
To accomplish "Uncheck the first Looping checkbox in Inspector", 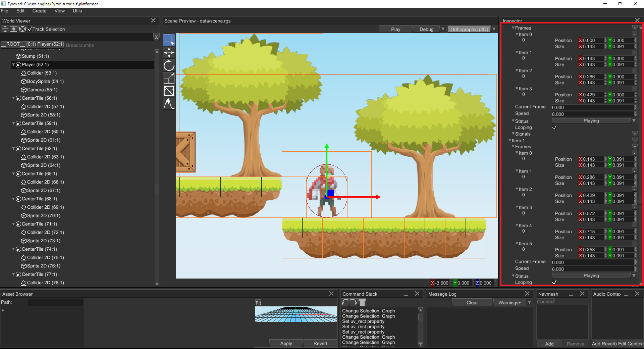I will coord(554,128).
